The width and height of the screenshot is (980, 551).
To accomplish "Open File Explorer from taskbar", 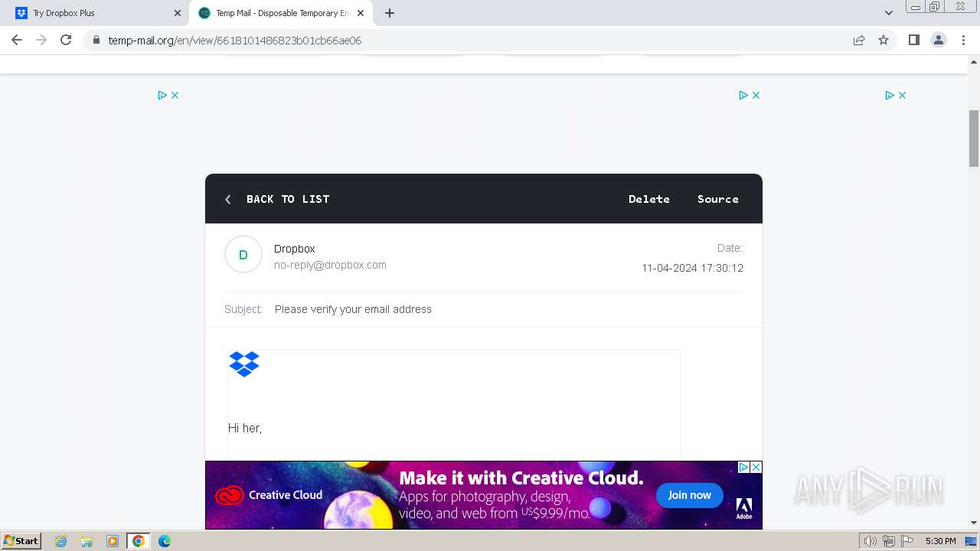I will (87, 541).
